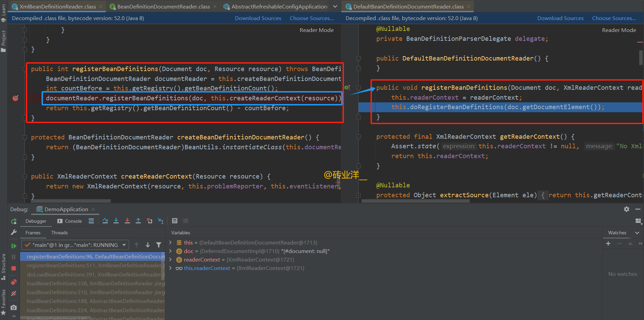644x320 pixels.
Task: Close the DemoApplication debug tab
Action: click(93, 209)
